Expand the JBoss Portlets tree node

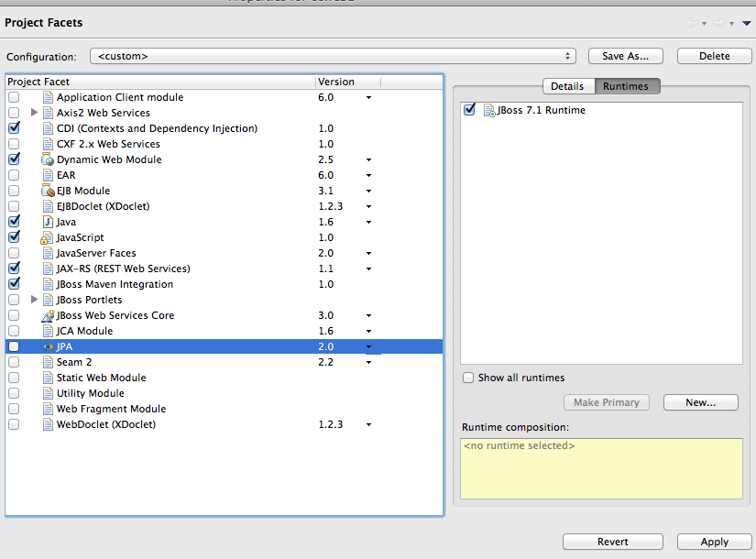point(34,300)
